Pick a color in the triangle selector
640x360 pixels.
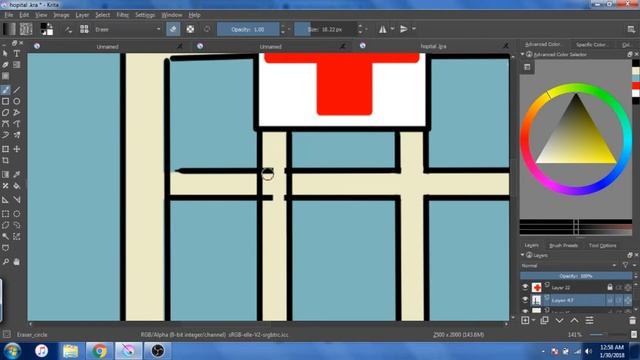(576, 135)
